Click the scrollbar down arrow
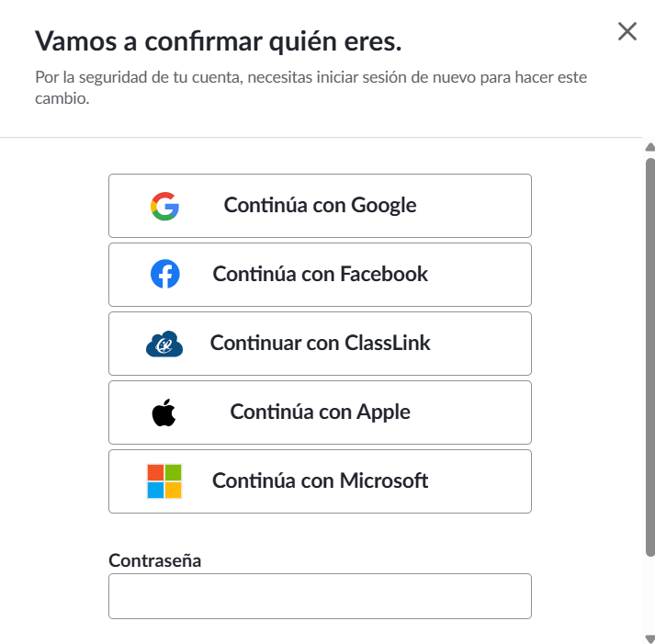The width and height of the screenshot is (655, 644). pos(650,638)
